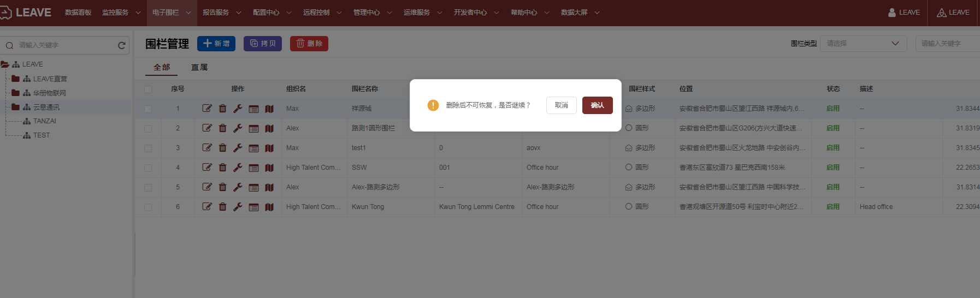Confirm deletion with the 确认 button
The width and height of the screenshot is (980, 298).
(x=597, y=105)
